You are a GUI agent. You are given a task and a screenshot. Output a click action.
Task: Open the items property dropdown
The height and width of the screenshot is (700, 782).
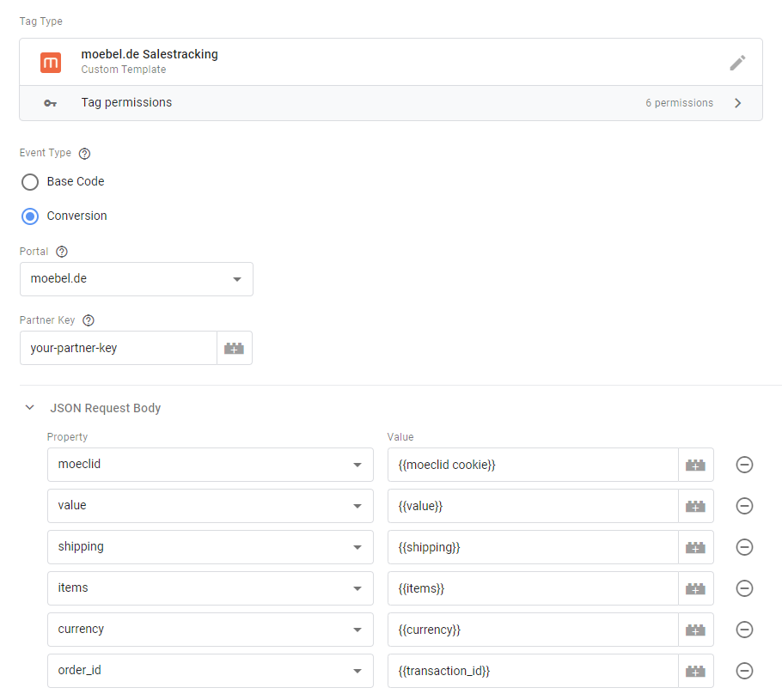pos(211,588)
